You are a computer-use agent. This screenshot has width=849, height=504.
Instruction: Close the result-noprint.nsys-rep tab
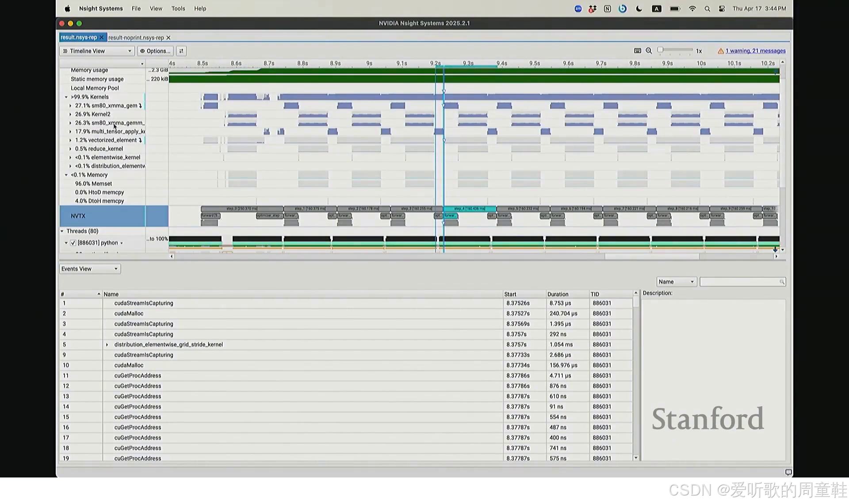168,38
